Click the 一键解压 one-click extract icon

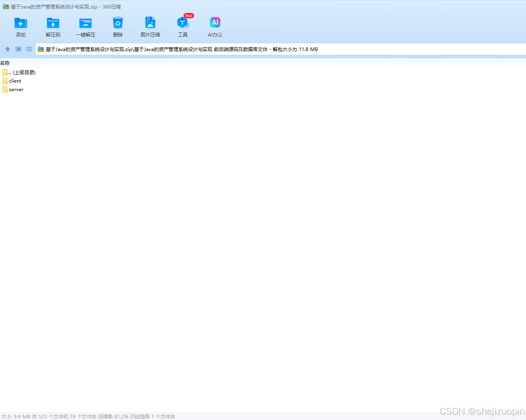coord(86,23)
